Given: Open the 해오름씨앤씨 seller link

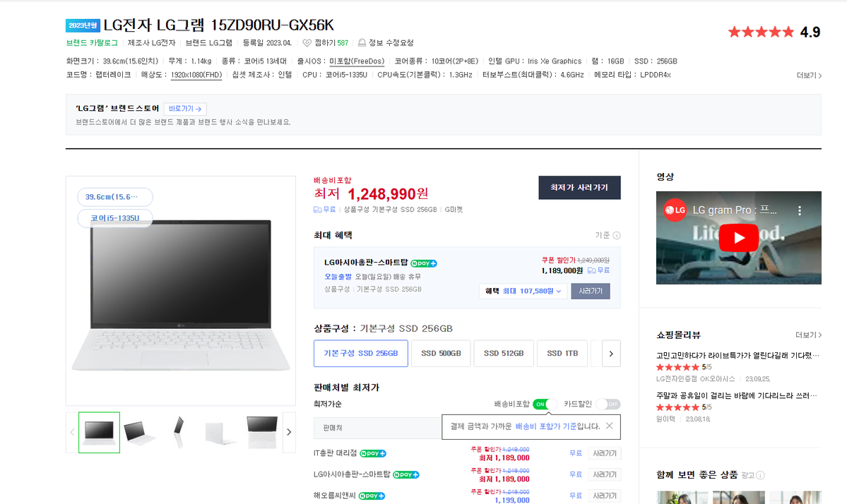Looking at the screenshot, I should pos(334,496).
